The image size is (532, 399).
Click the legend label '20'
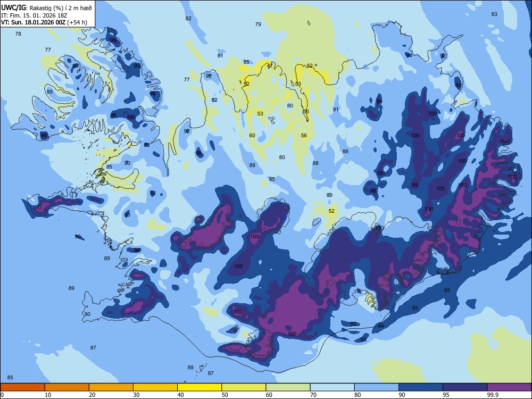point(92,395)
